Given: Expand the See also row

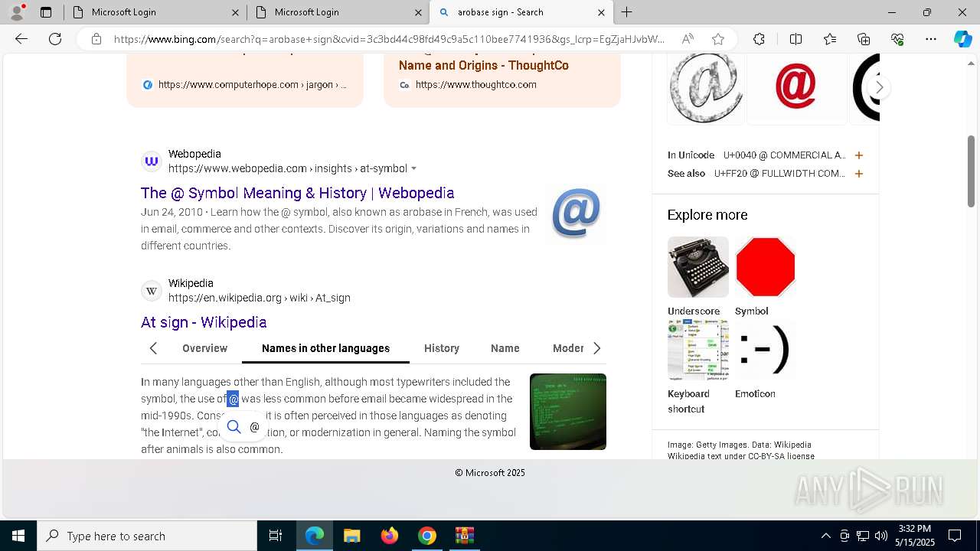Looking at the screenshot, I should tap(859, 174).
